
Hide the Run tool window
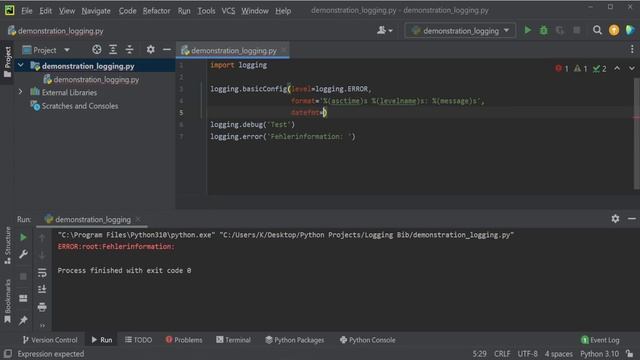(x=631, y=219)
